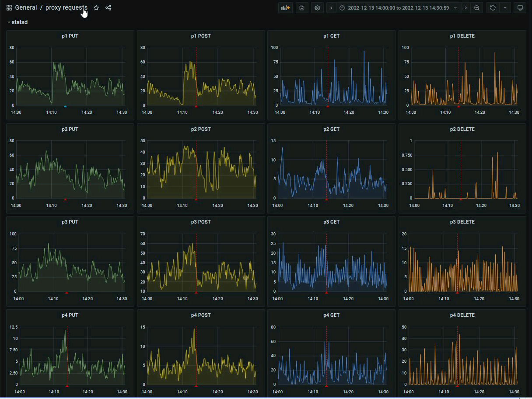Screen dimensions: 532x399
Task: Open the General folder link
Action: click(26, 8)
